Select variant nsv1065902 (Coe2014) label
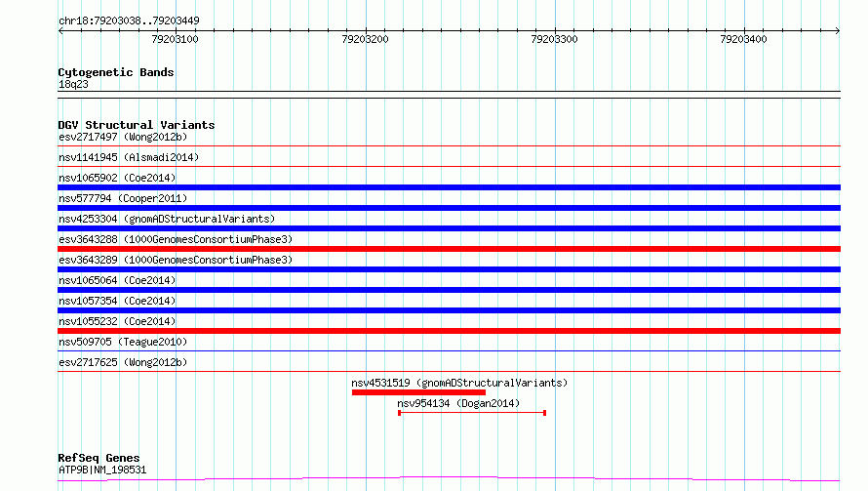 [x=117, y=178]
